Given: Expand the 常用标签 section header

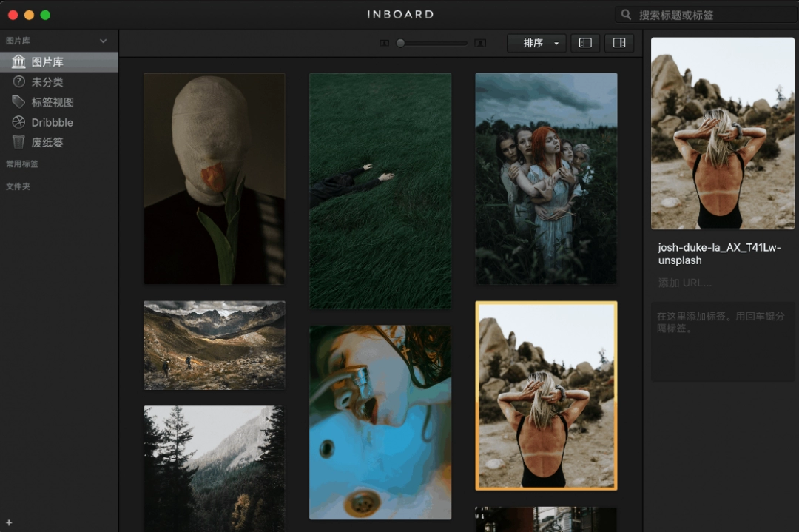Looking at the screenshot, I should click(22, 164).
